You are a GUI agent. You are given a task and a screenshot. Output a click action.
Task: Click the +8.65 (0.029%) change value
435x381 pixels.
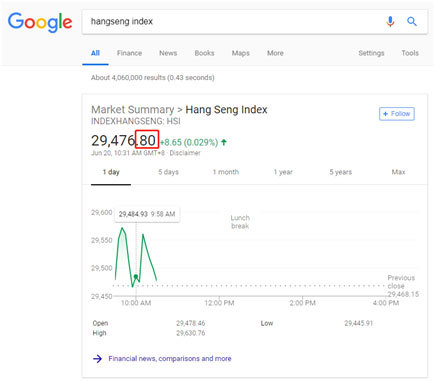pyautogui.click(x=189, y=142)
